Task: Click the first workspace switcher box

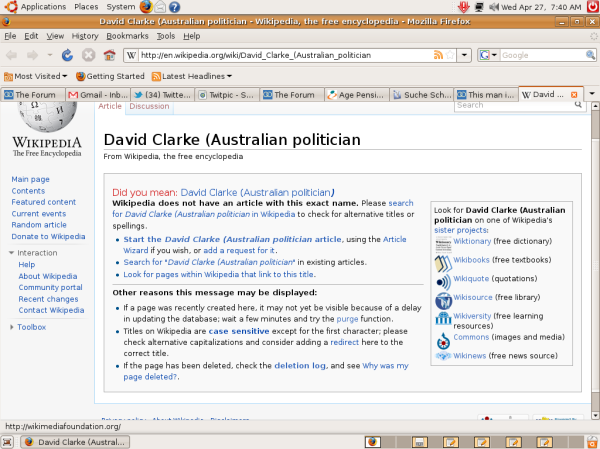Action: pyautogui.click(x=373, y=442)
